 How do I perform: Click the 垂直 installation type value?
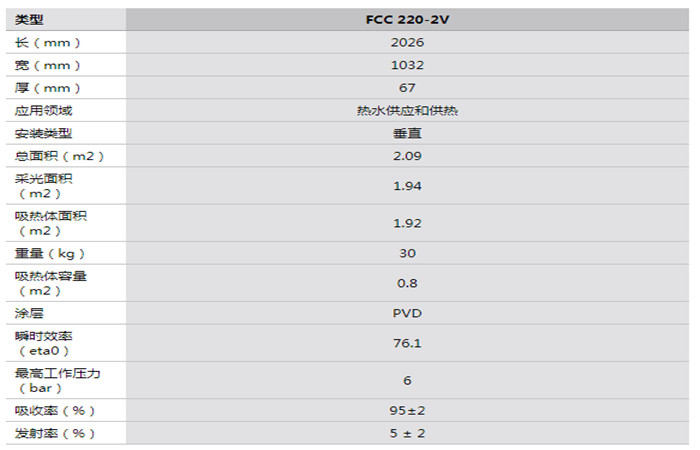pyautogui.click(x=407, y=133)
